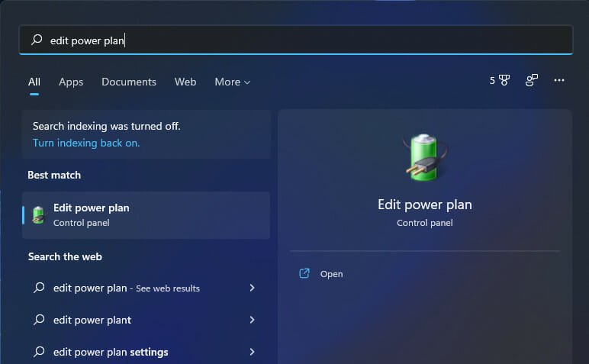Switch to the Documents tab
Screen dimensions: 589x364
point(129,82)
